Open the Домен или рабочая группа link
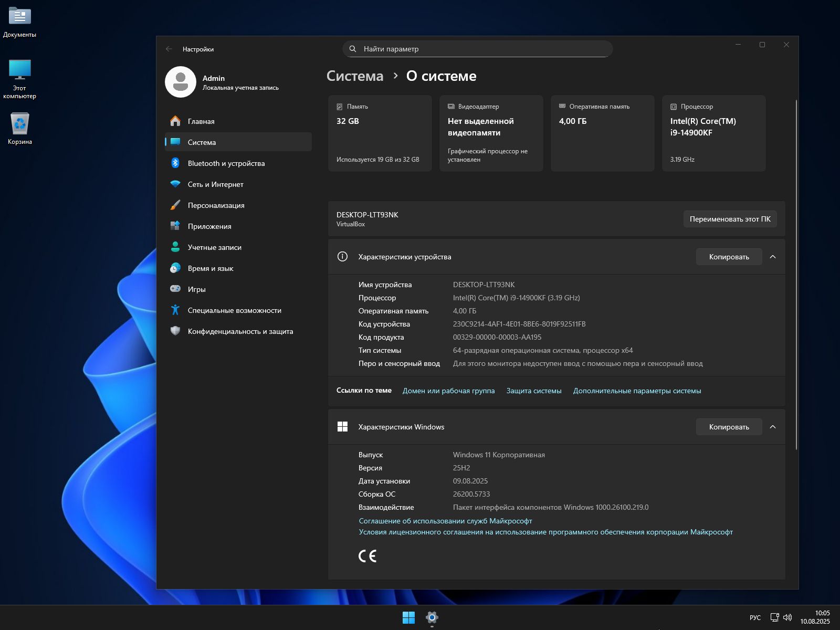Image resolution: width=840 pixels, height=630 pixels. tap(448, 391)
